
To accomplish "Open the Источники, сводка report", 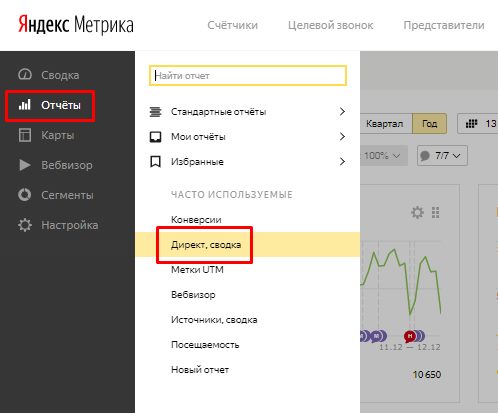I will pyautogui.click(x=214, y=320).
